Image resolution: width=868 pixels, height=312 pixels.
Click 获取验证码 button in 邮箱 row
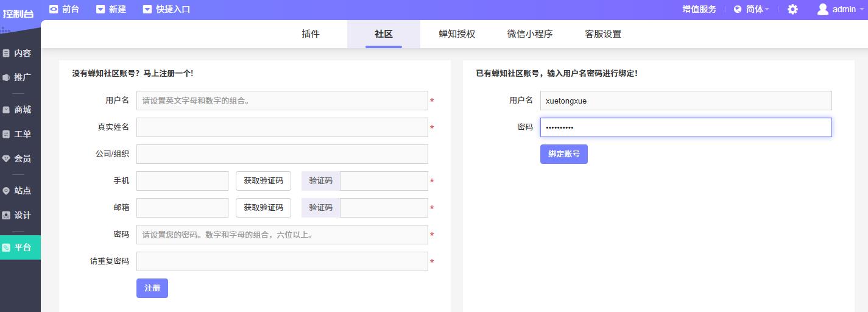coord(263,208)
